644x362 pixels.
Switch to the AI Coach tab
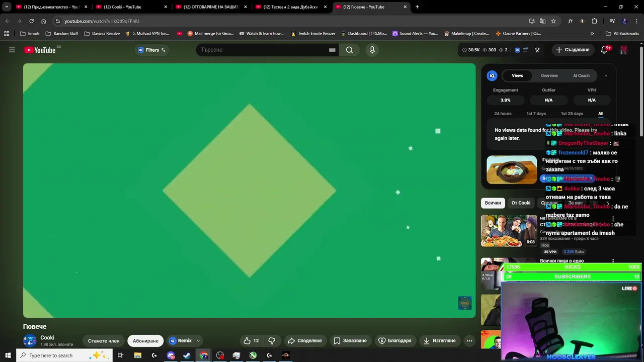[x=581, y=75]
